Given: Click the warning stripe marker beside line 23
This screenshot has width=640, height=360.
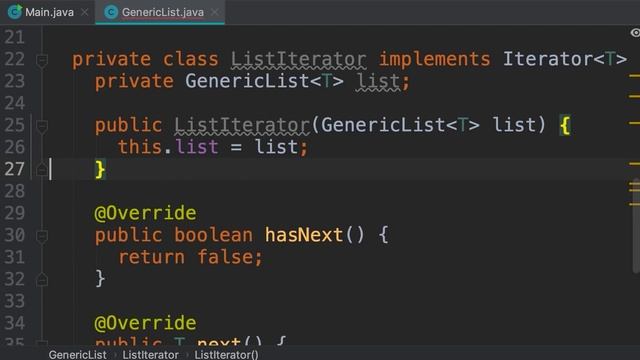Looking at the screenshot, I should pyautogui.click(x=634, y=76).
